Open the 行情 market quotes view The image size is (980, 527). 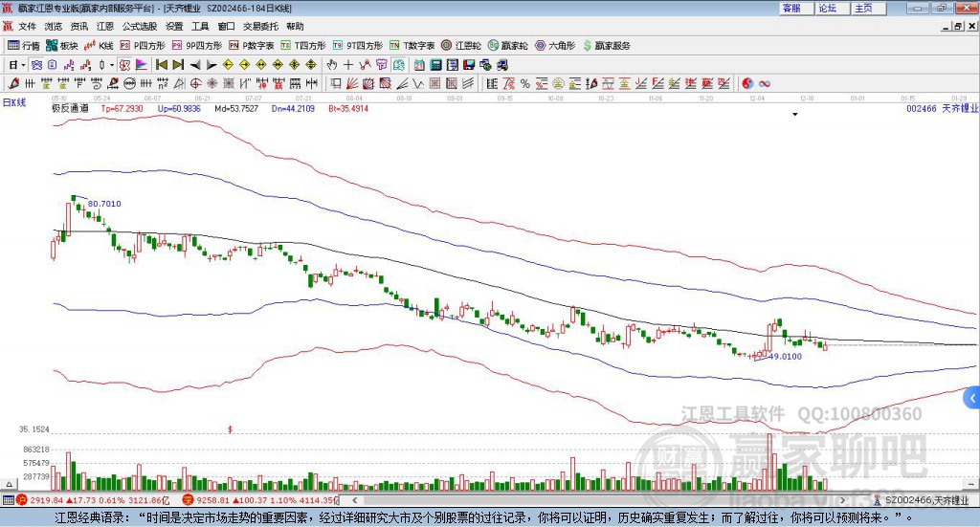tap(24, 46)
